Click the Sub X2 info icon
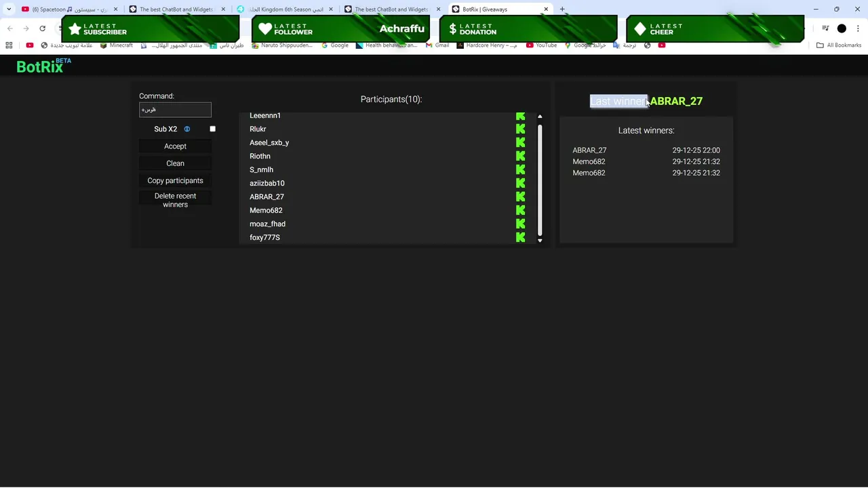Screen dimensions: 868x488 click(187, 129)
